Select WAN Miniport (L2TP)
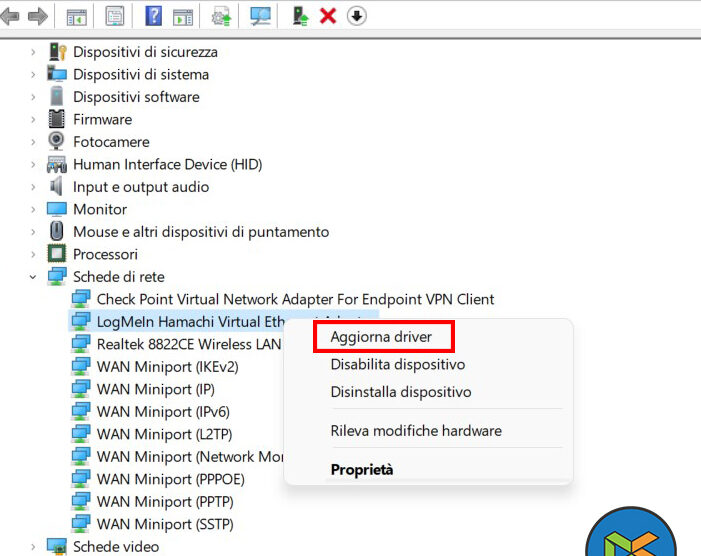This screenshot has height=556, width=701. [x=164, y=434]
